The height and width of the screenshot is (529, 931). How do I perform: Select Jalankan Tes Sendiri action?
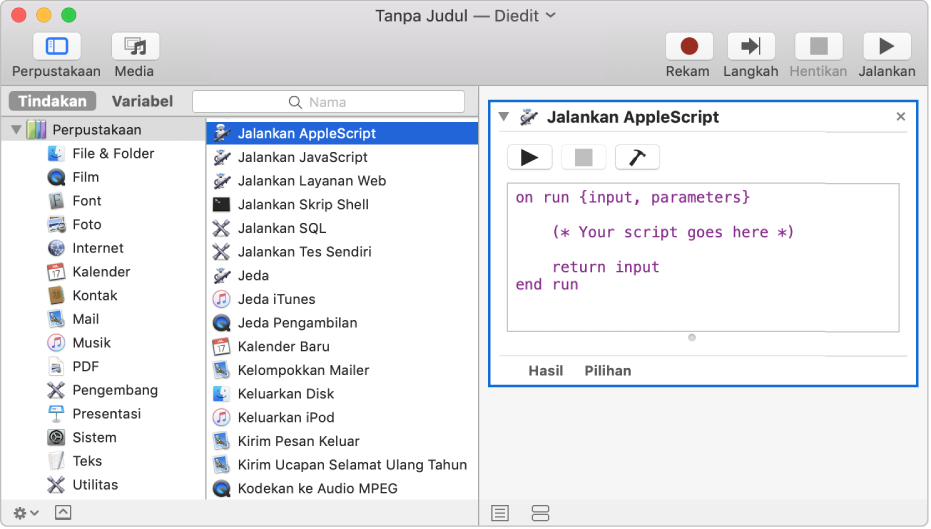point(342,252)
